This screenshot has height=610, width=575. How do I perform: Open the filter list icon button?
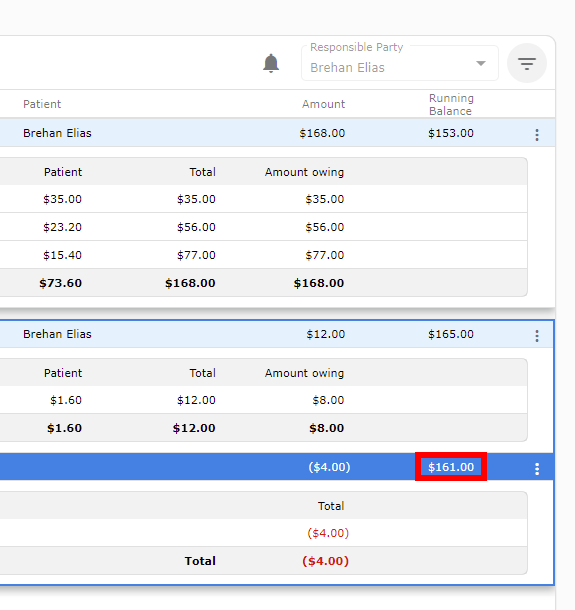527,63
